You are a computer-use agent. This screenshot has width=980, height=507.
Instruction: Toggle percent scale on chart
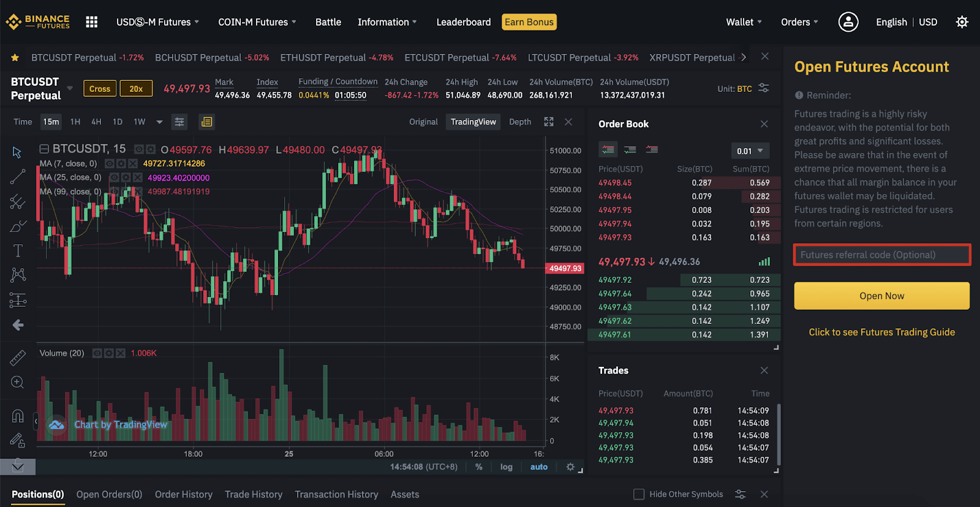coord(478,467)
